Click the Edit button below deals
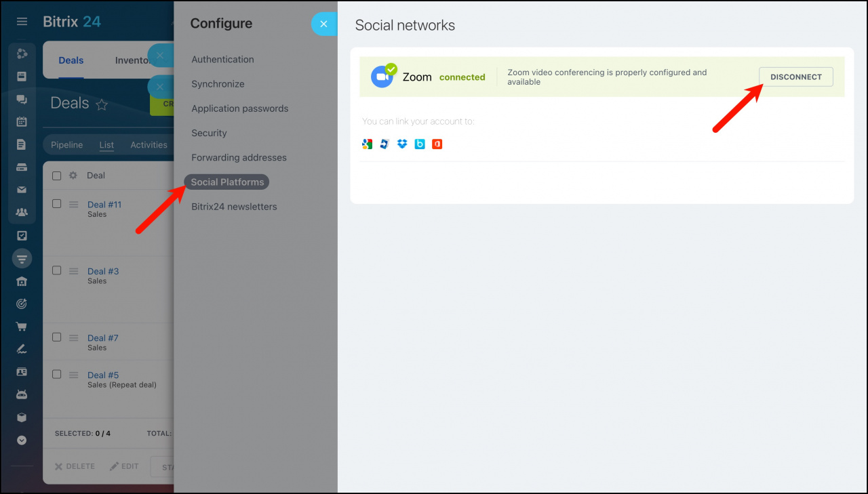This screenshot has height=494, width=868. [x=124, y=466]
